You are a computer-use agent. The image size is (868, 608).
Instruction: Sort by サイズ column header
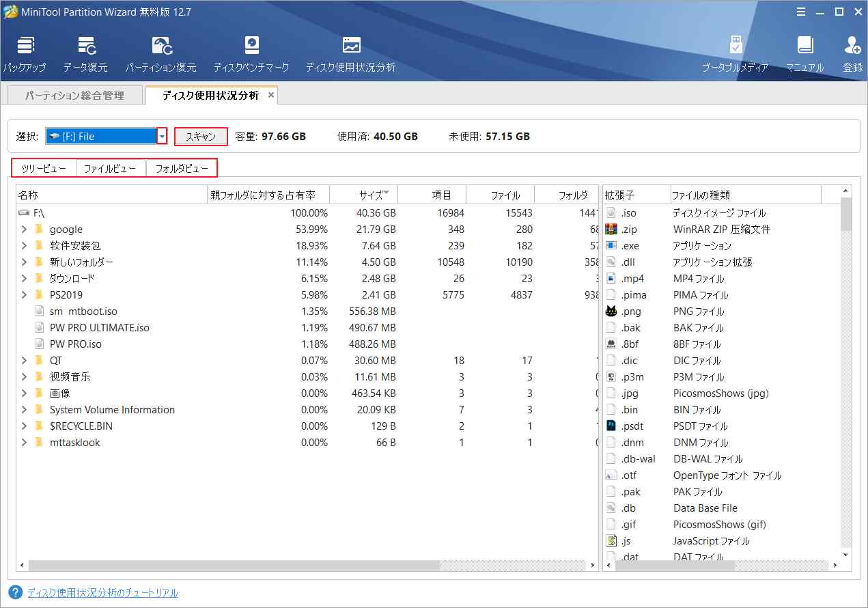click(x=371, y=195)
